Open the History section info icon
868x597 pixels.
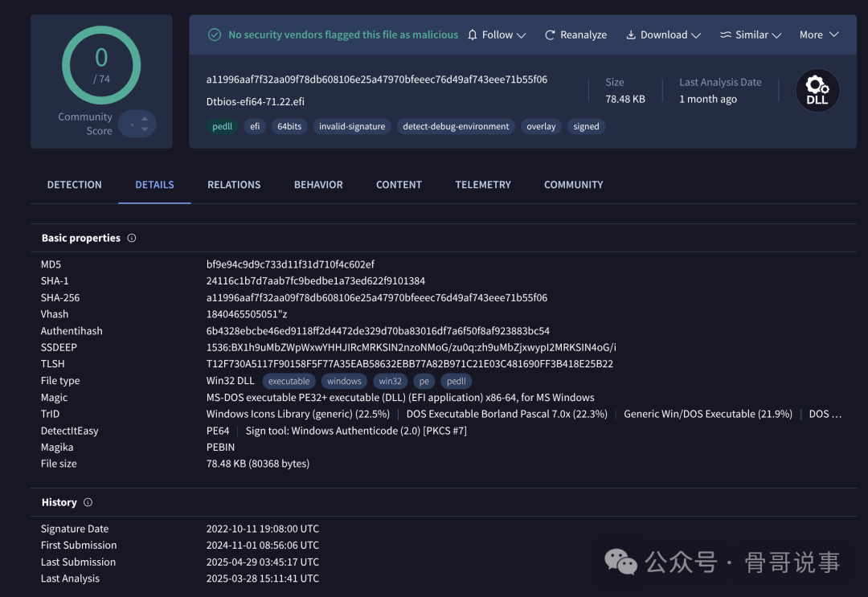tap(88, 502)
